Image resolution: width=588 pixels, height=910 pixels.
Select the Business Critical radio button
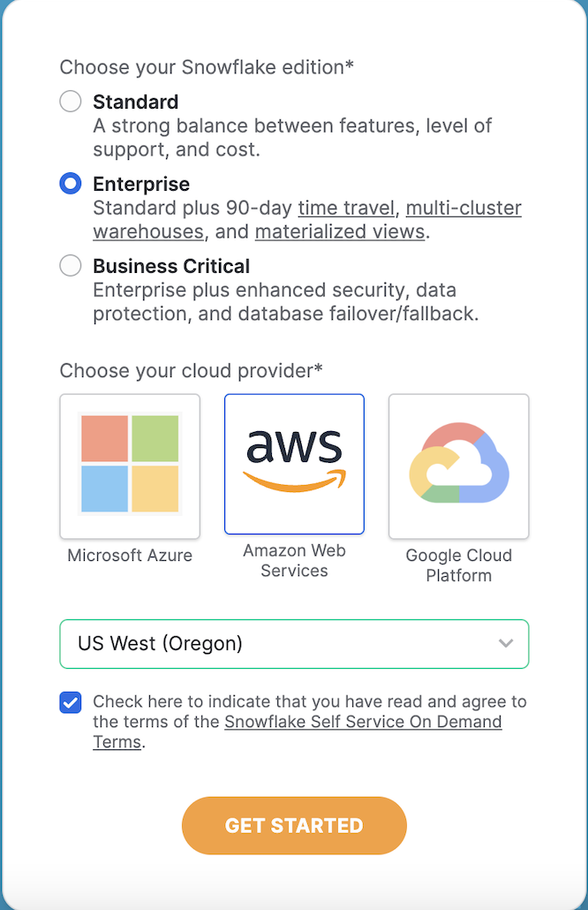click(70, 266)
